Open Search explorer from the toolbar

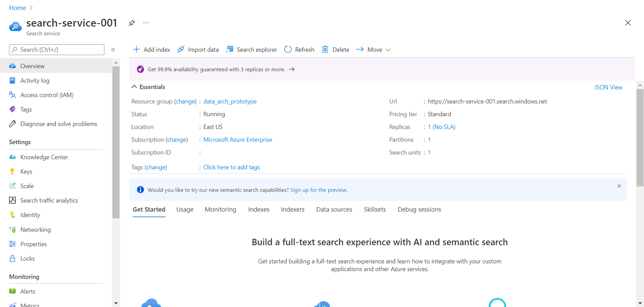[252, 50]
